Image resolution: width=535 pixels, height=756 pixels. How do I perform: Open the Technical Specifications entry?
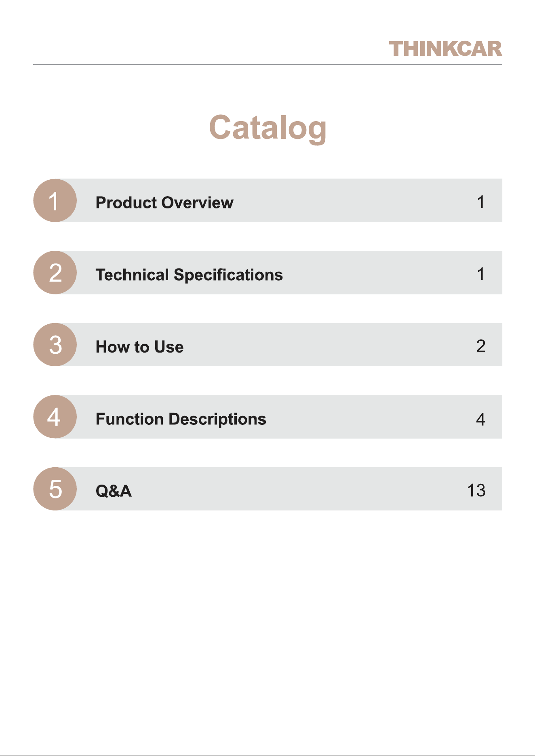tap(189, 275)
